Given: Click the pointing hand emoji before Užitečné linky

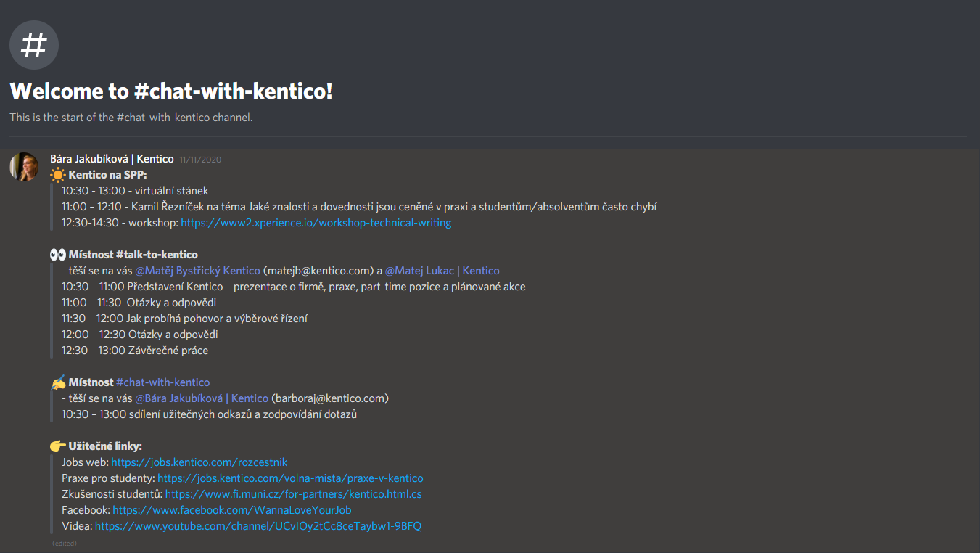Looking at the screenshot, I should click(x=58, y=446).
